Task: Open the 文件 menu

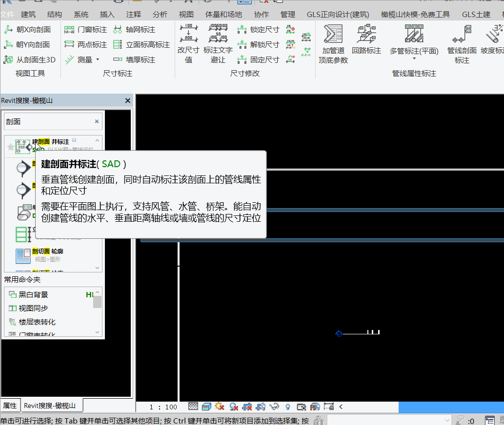Action: (x=7, y=15)
